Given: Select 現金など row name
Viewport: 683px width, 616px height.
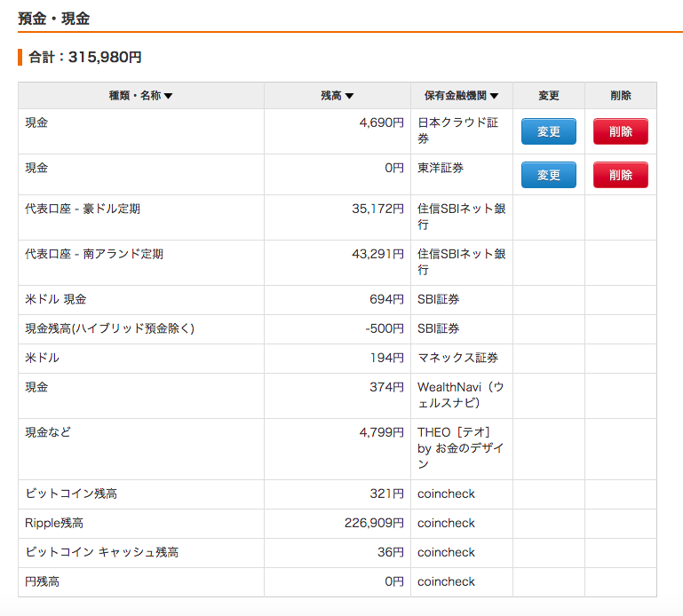Looking at the screenshot, I should click(x=48, y=433).
